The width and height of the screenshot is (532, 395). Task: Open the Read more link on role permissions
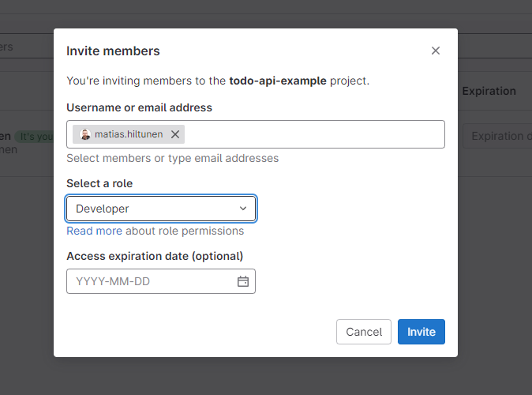94,231
